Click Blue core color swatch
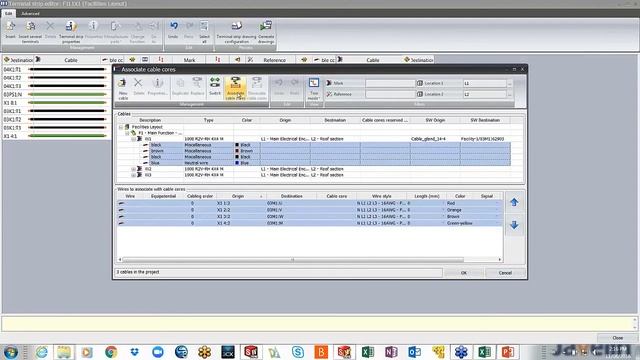640x360 pixels. (x=237, y=163)
